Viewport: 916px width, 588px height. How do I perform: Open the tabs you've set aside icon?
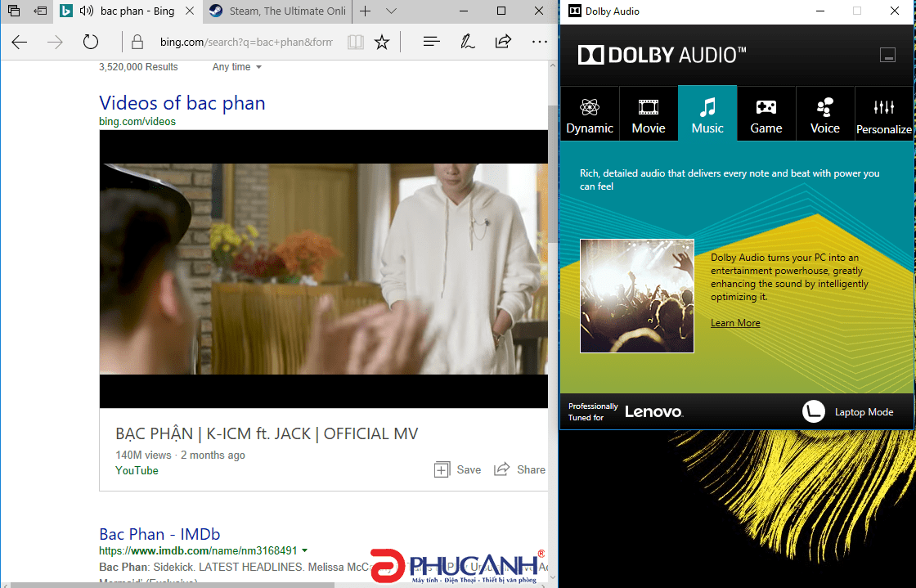pos(13,11)
